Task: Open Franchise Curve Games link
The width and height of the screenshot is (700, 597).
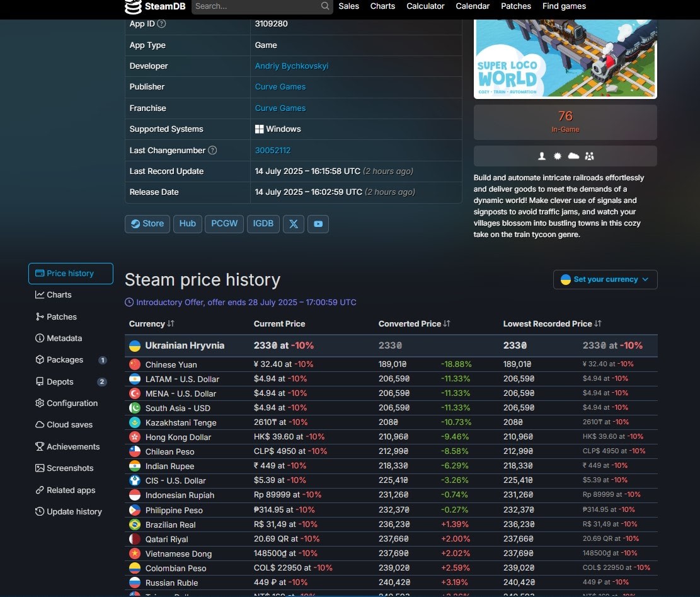Action: click(x=280, y=108)
